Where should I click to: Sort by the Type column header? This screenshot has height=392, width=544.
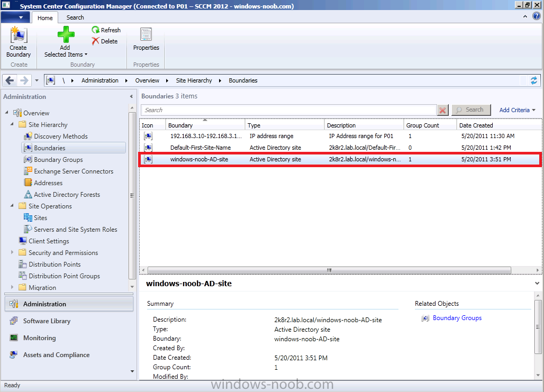click(x=285, y=125)
